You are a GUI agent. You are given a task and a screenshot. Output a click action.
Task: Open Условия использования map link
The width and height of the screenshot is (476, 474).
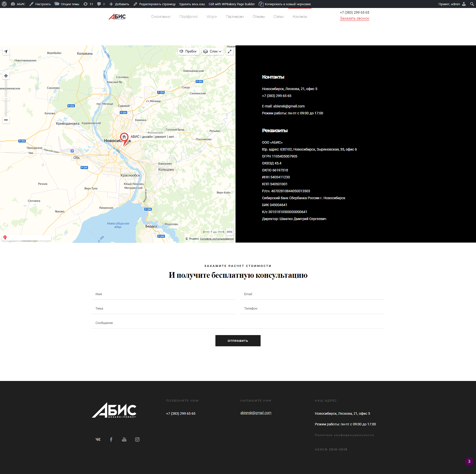pos(217,239)
